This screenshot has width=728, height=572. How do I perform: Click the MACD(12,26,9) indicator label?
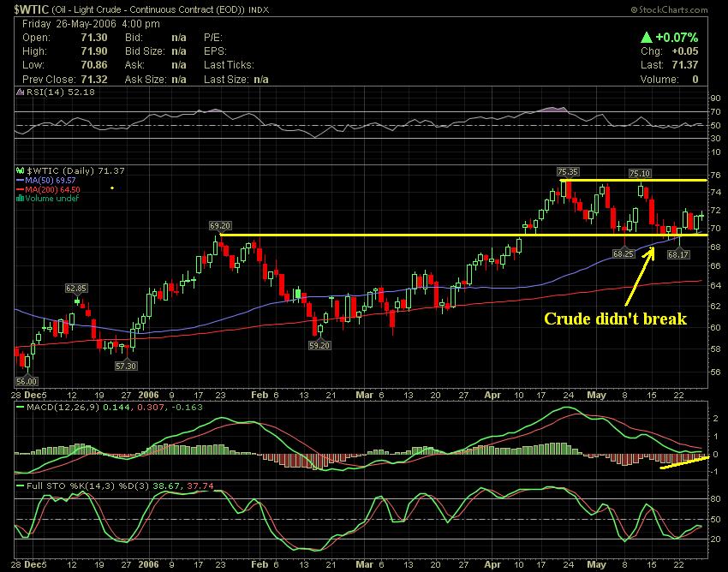coord(63,408)
